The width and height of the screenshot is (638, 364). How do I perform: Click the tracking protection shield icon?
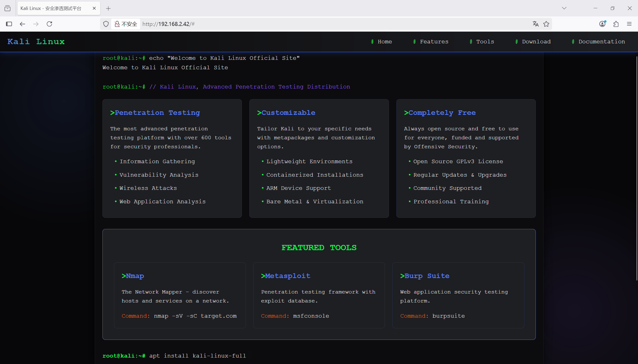pyautogui.click(x=106, y=24)
